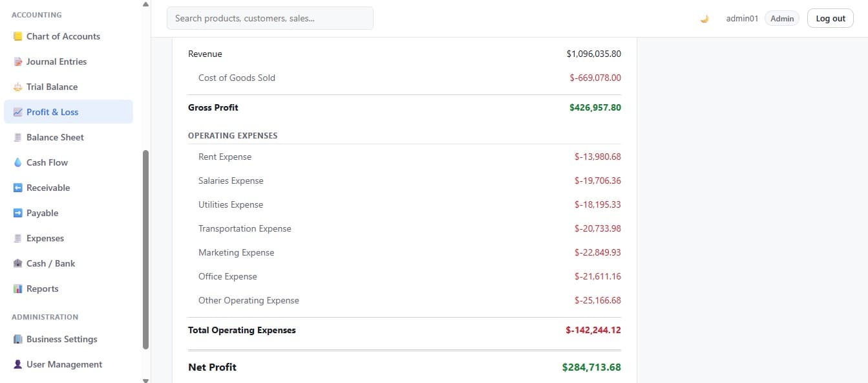The width and height of the screenshot is (868, 383).
Task: Click the $-22,849.93 marketing amount
Action: pyautogui.click(x=598, y=252)
